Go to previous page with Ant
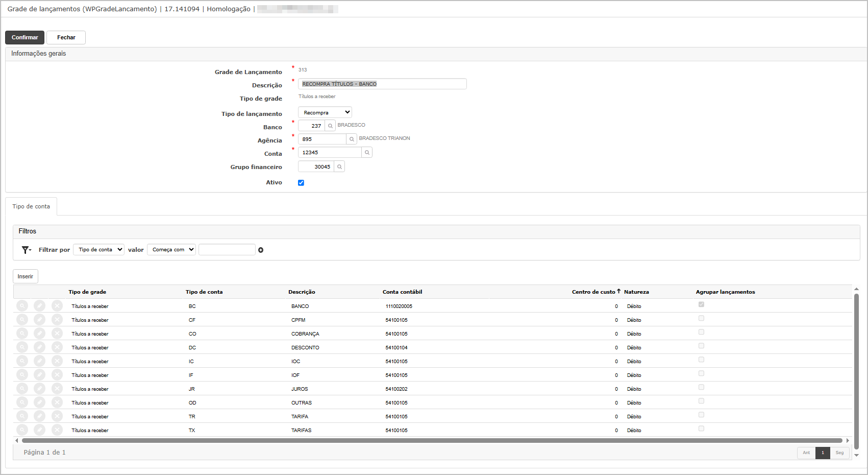 tap(806, 453)
